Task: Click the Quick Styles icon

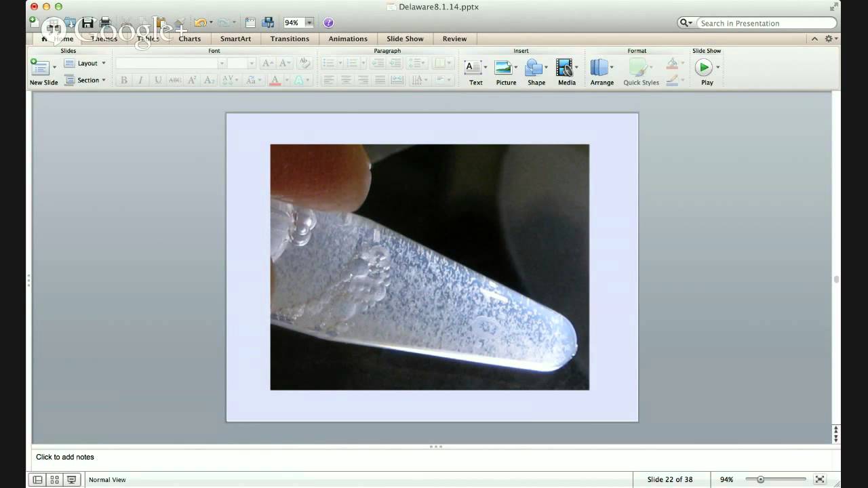Action: tap(638, 67)
